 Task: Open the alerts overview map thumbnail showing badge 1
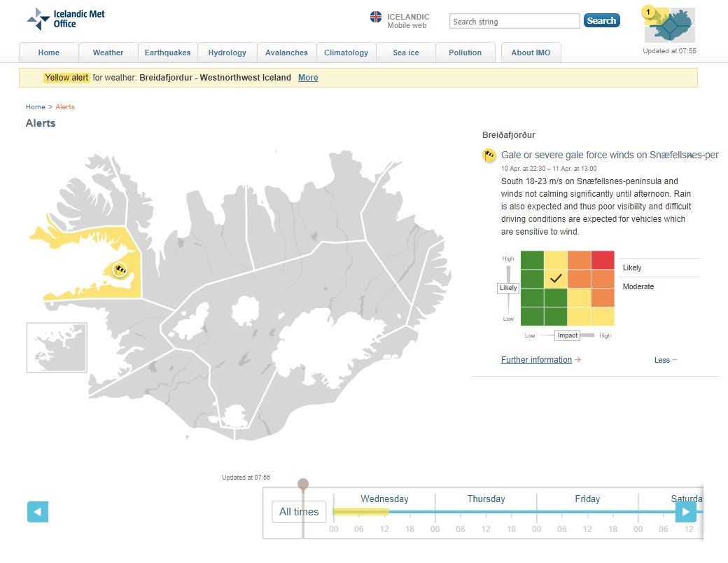coord(671,23)
